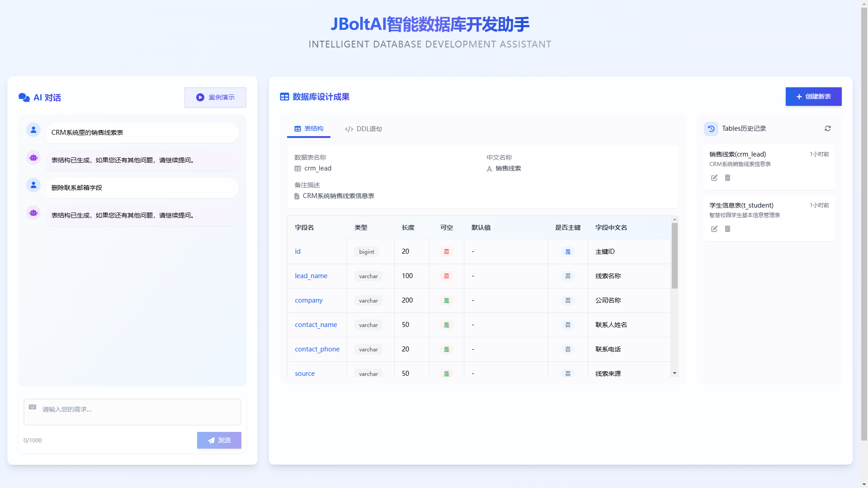Click the company field name
The image size is (868, 488).
pos(309,300)
